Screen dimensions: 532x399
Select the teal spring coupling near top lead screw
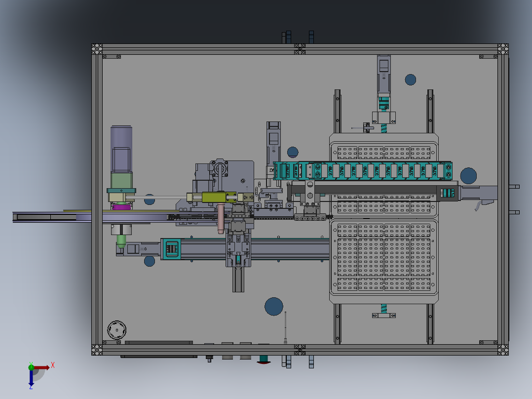click(x=384, y=104)
